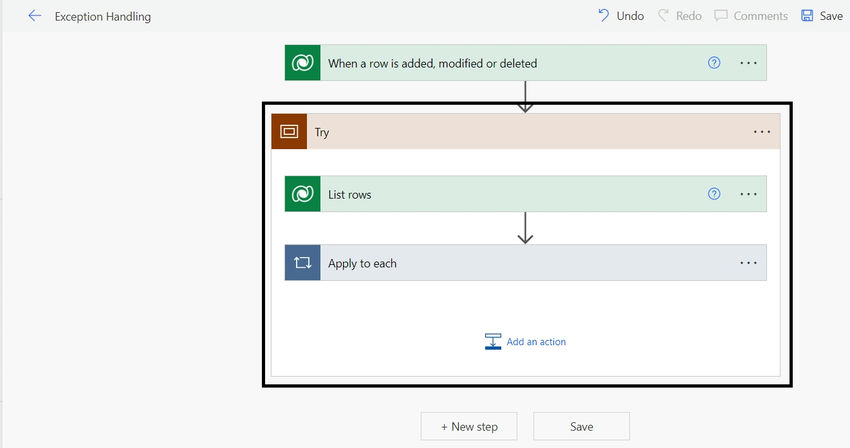Open the Try scope ellipsis menu

coord(762,132)
